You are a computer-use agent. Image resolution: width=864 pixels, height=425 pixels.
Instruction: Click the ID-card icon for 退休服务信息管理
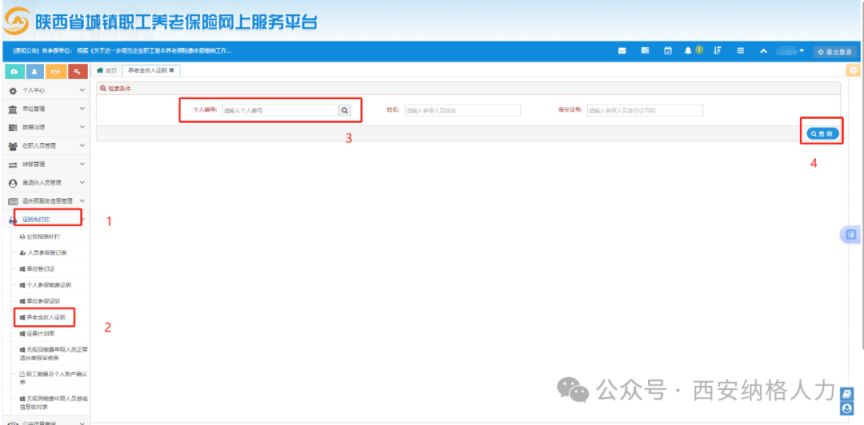12,201
